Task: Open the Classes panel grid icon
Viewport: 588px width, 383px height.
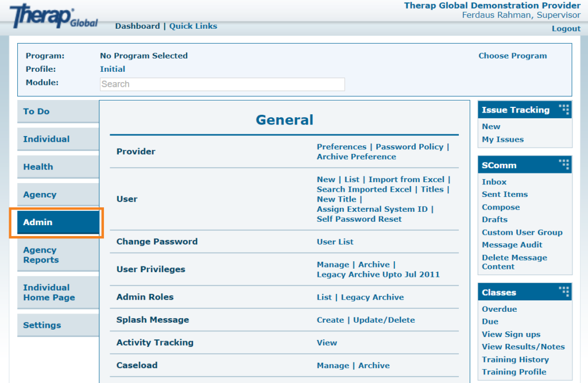Action: (564, 292)
